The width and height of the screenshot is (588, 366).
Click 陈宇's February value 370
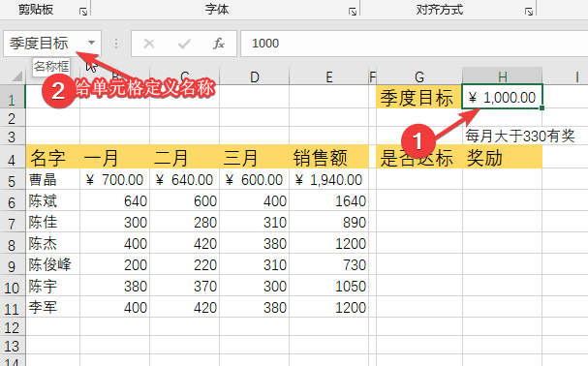click(x=184, y=287)
